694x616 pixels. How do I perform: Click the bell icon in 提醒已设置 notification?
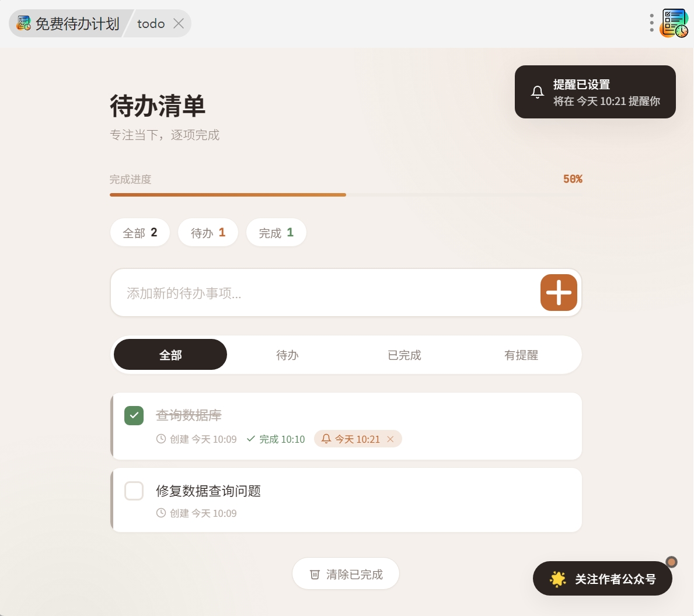(x=537, y=92)
